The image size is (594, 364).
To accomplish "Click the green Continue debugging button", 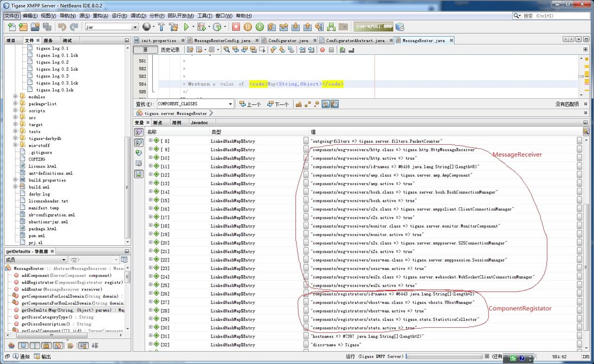I will tap(259, 27).
